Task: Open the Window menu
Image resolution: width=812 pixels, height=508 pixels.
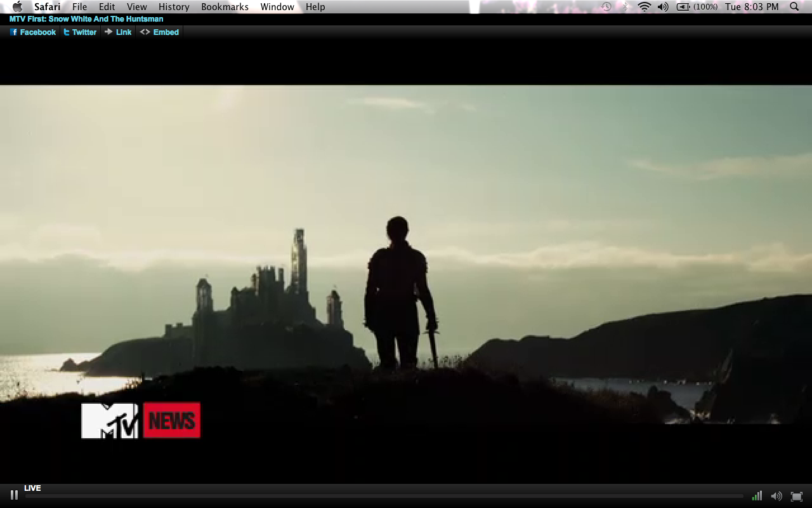Action: [x=277, y=6]
